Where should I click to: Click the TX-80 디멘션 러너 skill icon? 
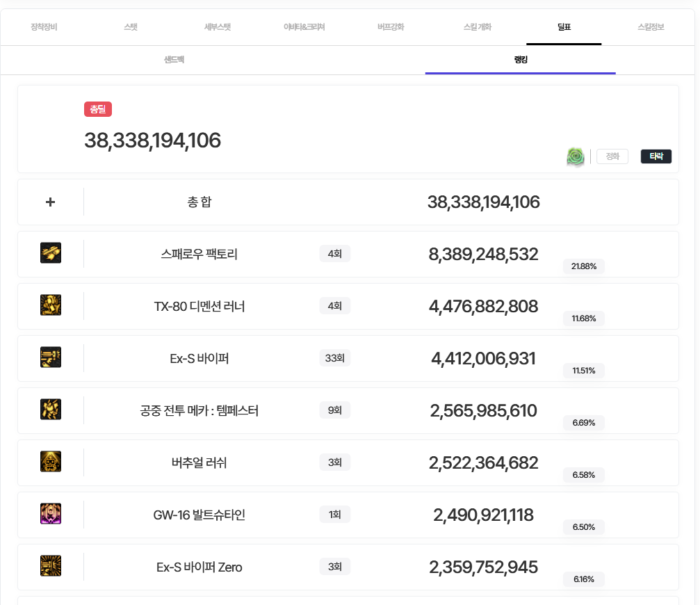pyautogui.click(x=51, y=305)
